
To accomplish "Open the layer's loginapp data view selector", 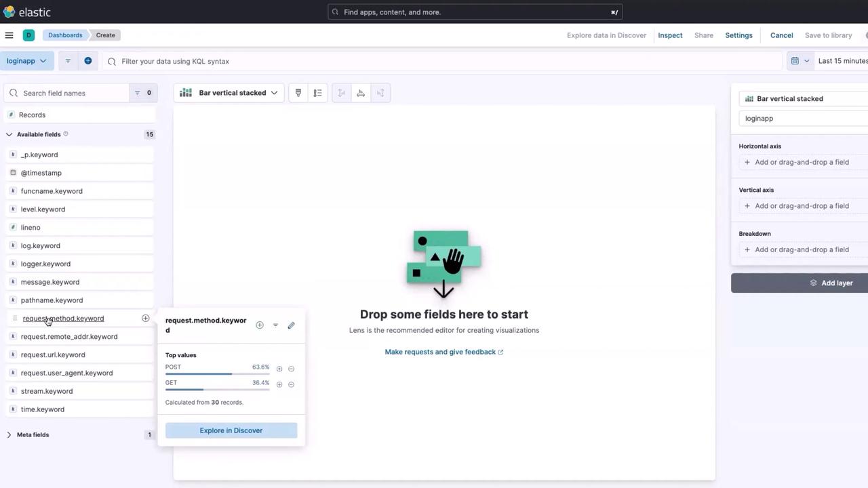I will click(x=803, y=119).
